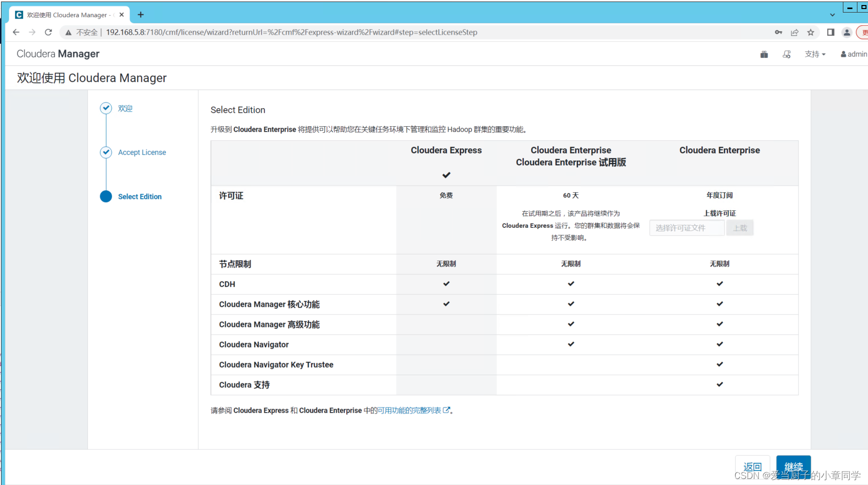Click the Select Edition step blue circle
Viewport: 868px width, 485px height.
tap(106, 196)
